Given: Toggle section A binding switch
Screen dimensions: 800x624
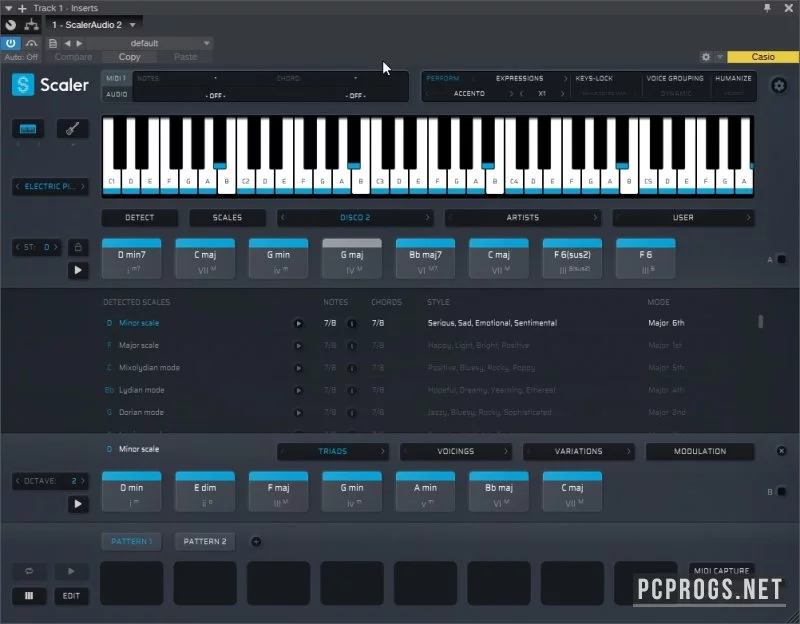Looking at the screenshot, I should coord(781,260).
